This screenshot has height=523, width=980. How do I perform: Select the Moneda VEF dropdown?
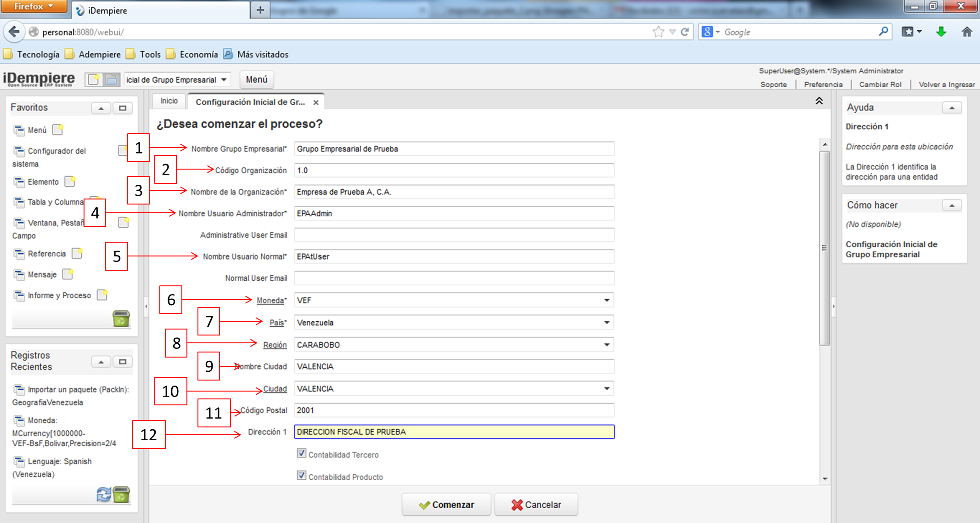tap(454, 301)
